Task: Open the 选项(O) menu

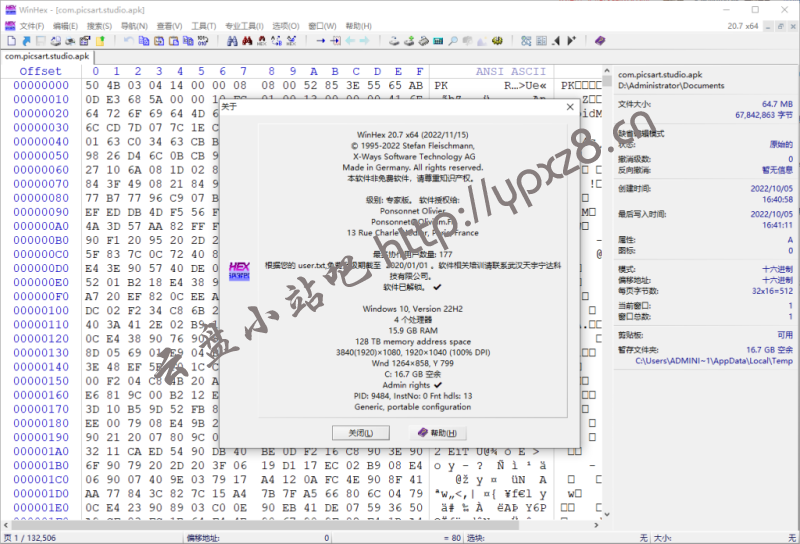Action: [286, 26]
